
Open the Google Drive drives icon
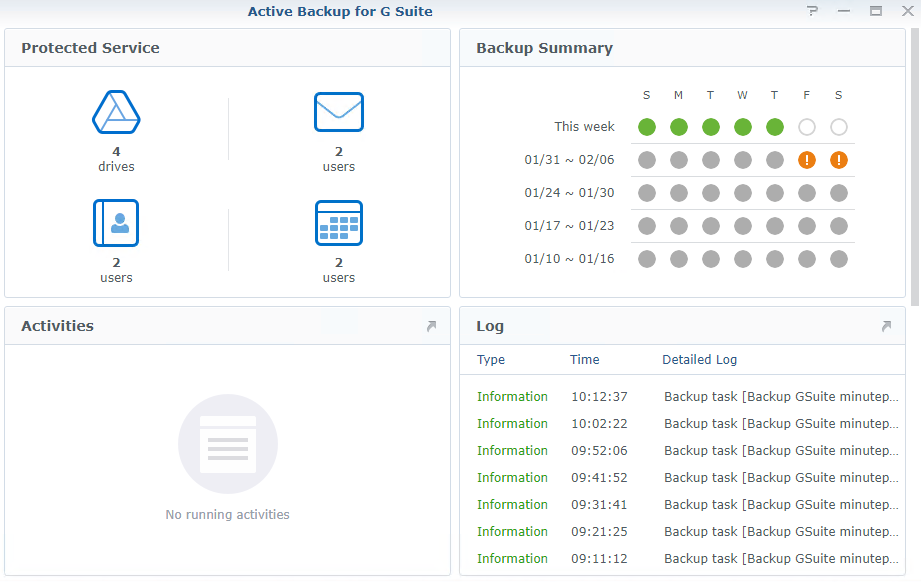(116, 112)
